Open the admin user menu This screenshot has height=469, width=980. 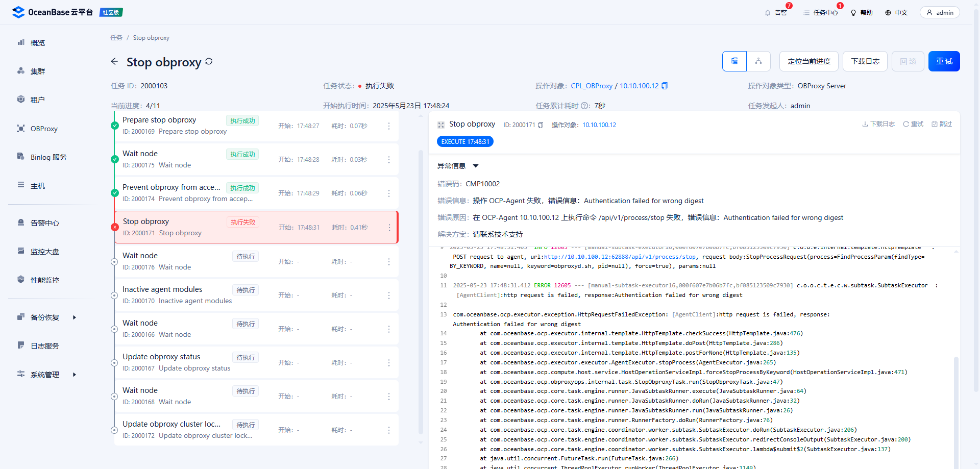pos(940,13)
